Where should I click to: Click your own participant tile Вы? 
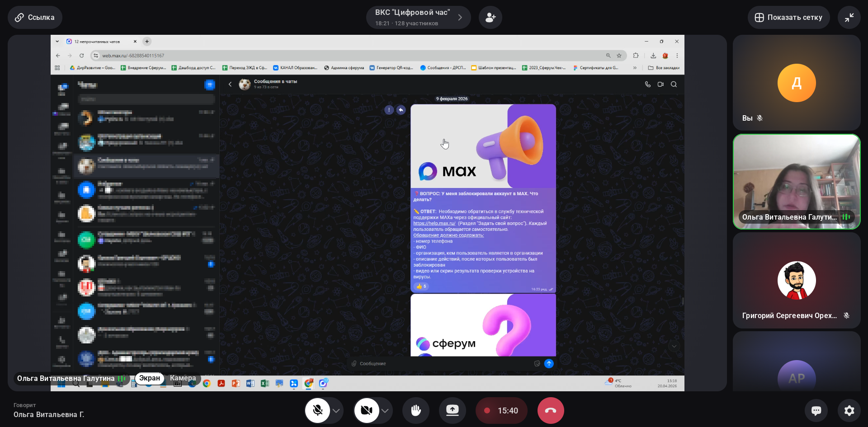[x=796, y=83]
